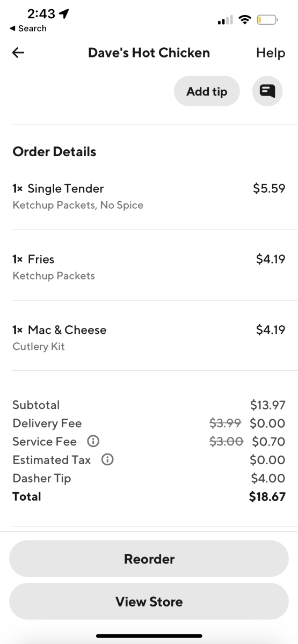Tap the Order Details heading

pos(54,152)
